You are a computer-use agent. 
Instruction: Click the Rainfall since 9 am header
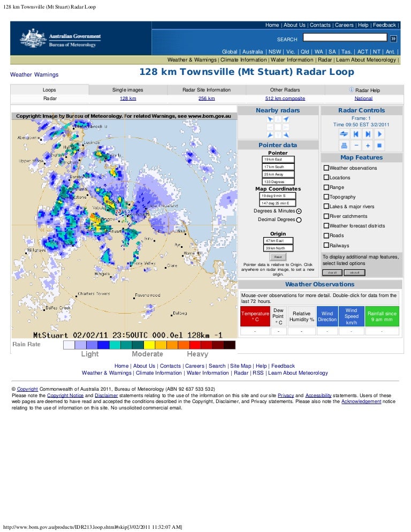382,316
